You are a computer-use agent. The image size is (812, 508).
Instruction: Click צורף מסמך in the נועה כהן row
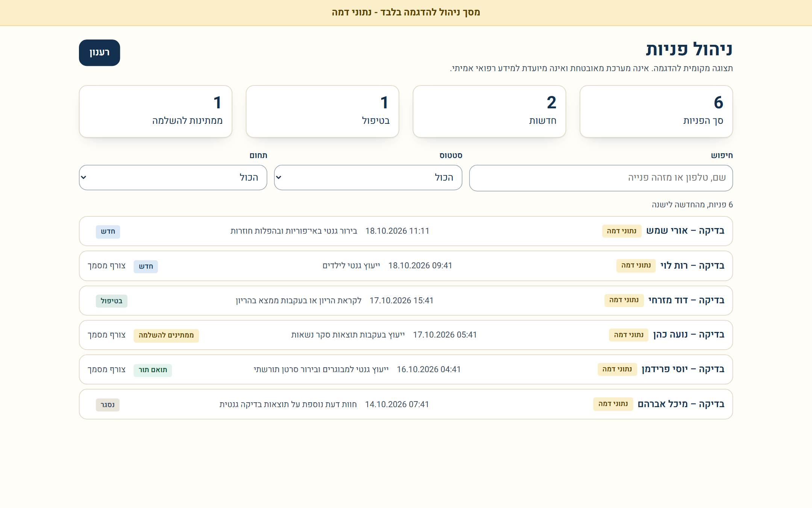[106, 335]
